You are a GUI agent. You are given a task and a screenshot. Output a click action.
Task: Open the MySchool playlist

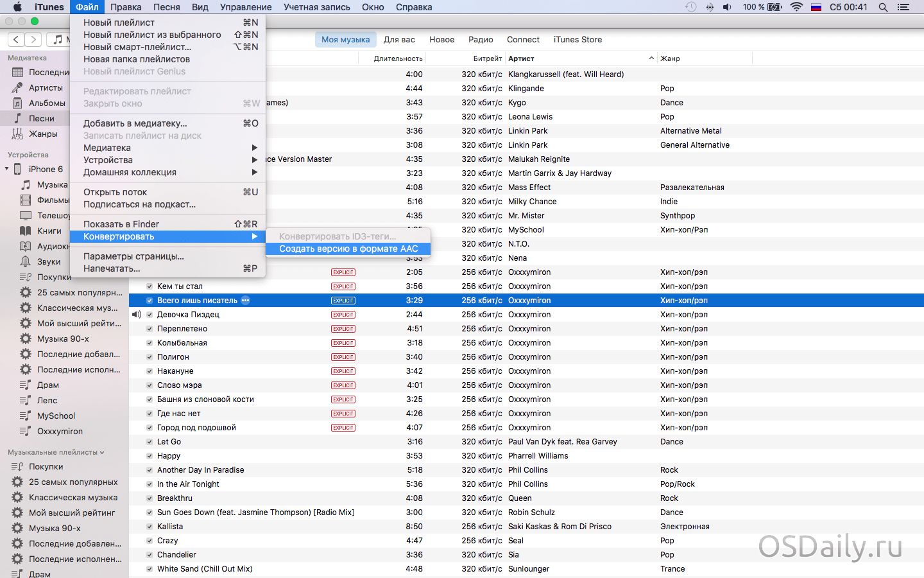(x=56, y=416)
